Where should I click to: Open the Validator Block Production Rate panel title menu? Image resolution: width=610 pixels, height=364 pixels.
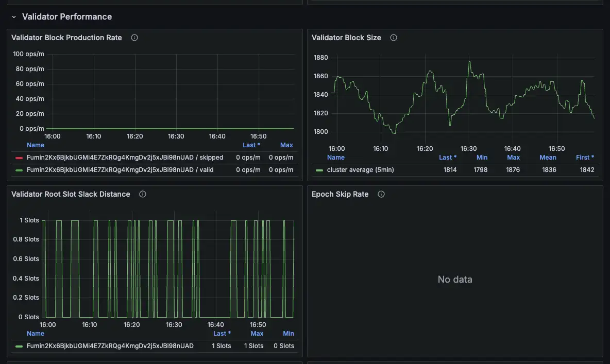pos(66,38)
